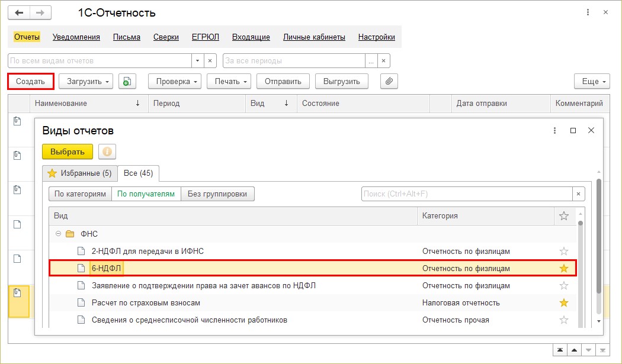Click the По всем видам отчетов field

point(100,60)
